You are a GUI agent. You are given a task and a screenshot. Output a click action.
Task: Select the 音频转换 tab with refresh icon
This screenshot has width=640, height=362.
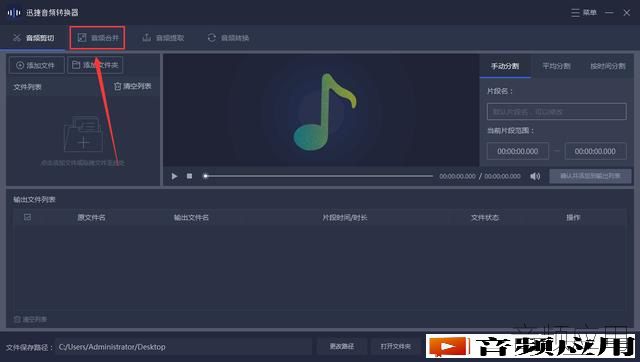pos(229,38)
